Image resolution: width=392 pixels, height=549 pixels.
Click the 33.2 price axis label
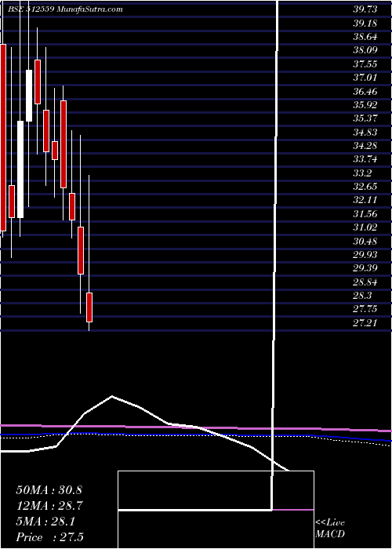tap(362, 173)
